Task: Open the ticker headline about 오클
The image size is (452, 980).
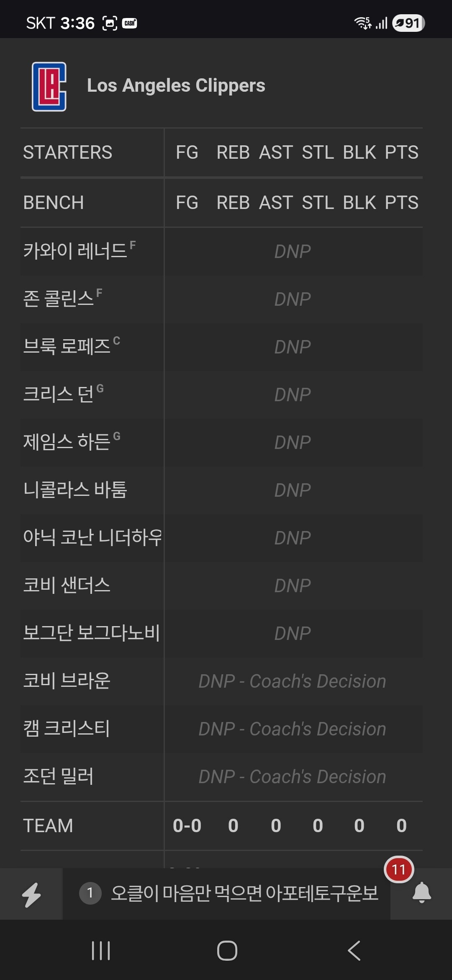Action: [244, 893]
